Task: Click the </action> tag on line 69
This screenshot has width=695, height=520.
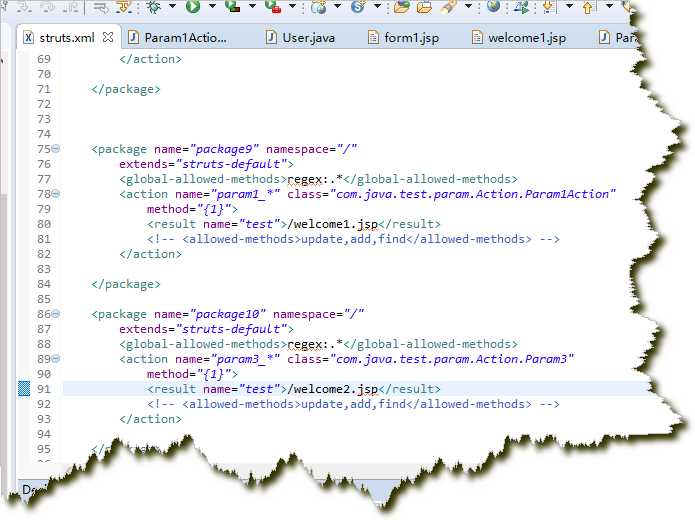Action: pyautogui.click(x=151, y=59)
